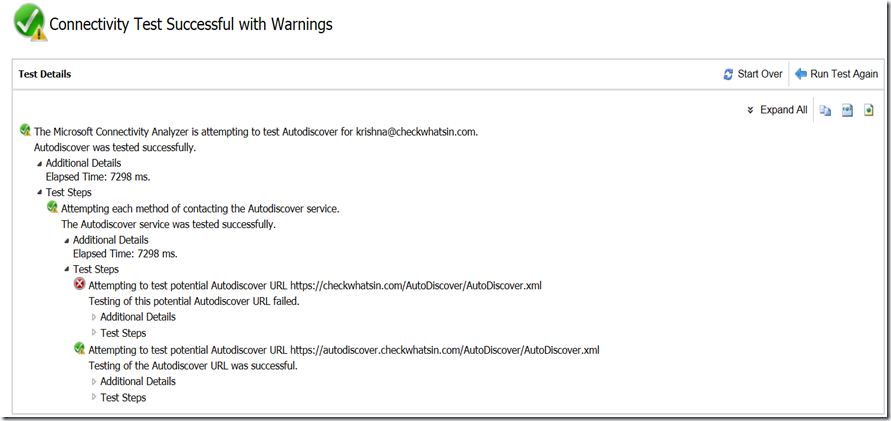Click the success icon beside autodiscover.checkwhatsin.com URL test
Viewport: 891px width, 421px height.
point(80,348)
